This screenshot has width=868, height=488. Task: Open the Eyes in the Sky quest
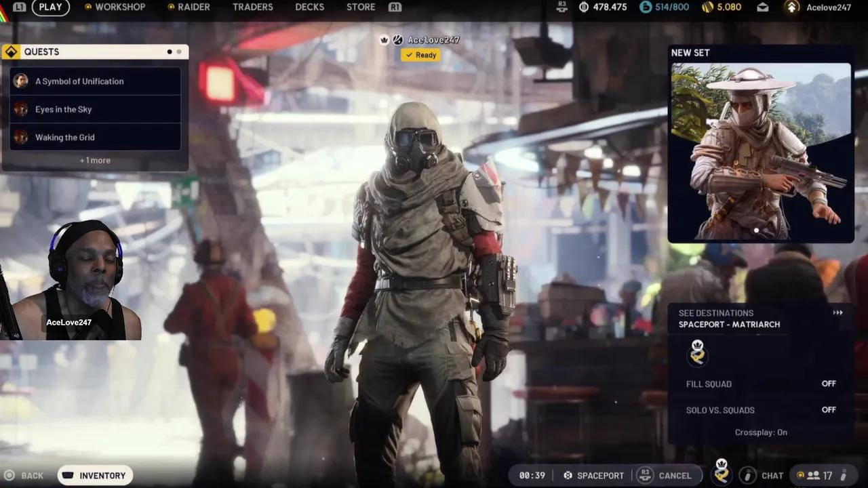96,109
